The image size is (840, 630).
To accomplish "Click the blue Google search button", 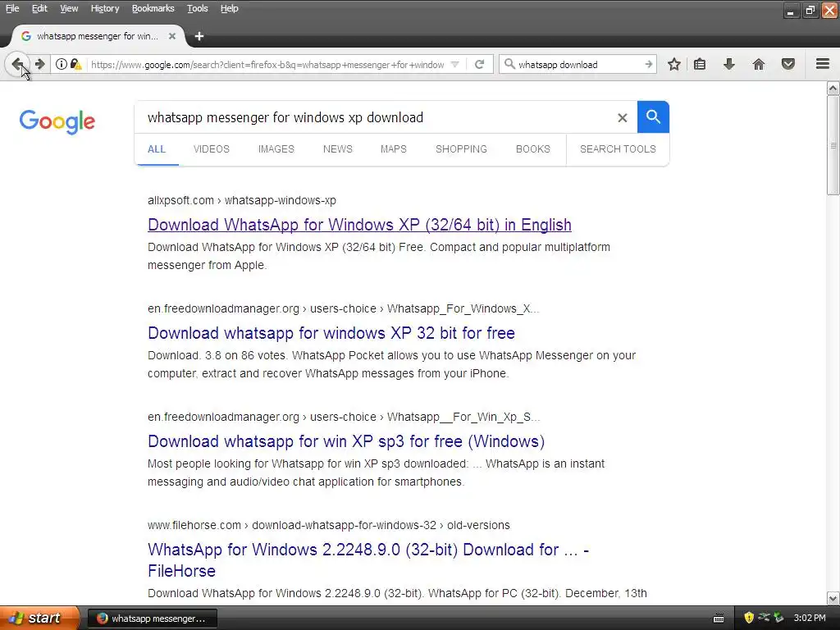I will pyautogui.click(x=653, y=116).
